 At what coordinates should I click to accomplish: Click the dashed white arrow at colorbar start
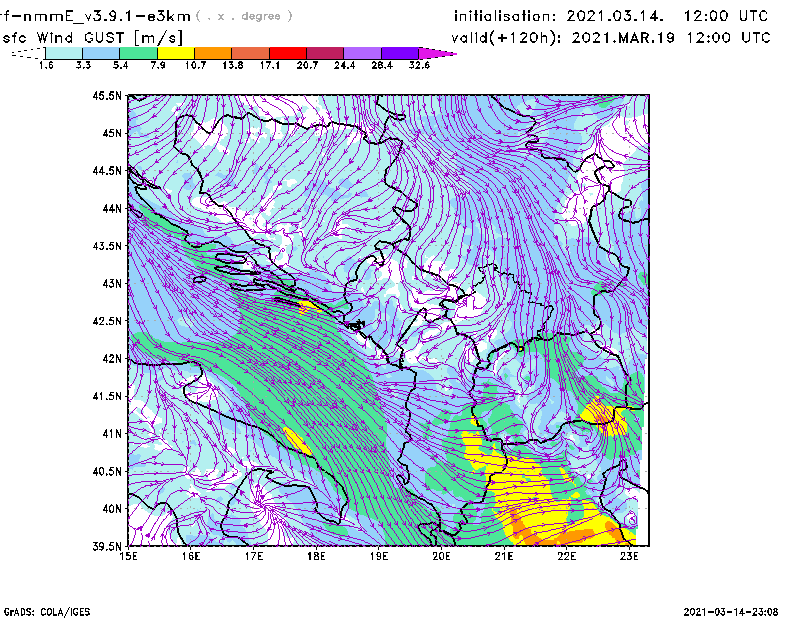28,53
